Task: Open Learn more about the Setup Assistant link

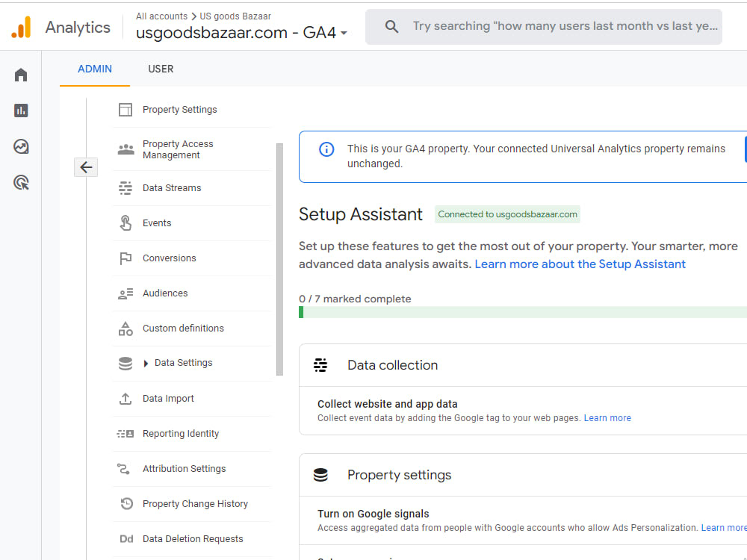Action: (580, 264)
